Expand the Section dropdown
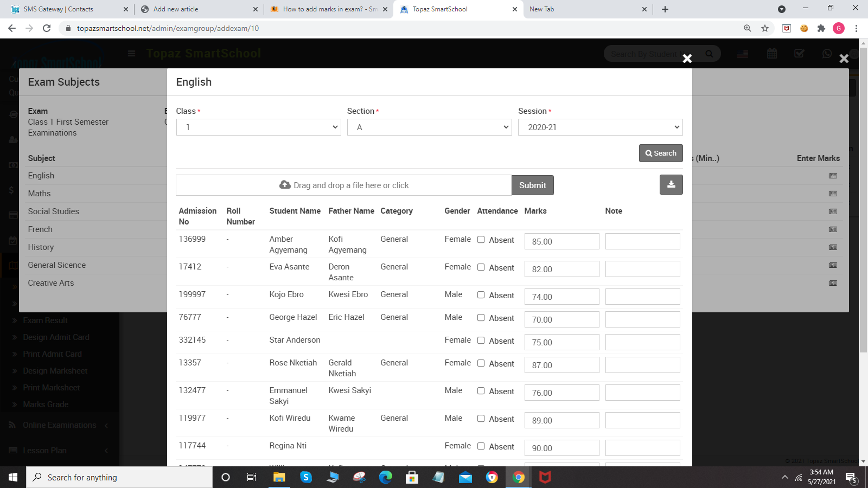The width and height of the screenshot is (868, 488). (429, 127)
